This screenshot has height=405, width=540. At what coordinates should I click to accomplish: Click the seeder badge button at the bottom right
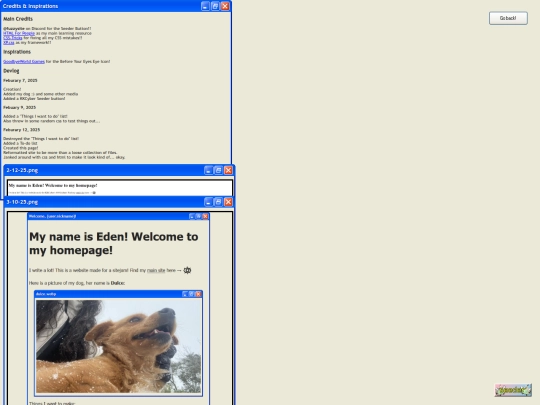pos(513,390)
